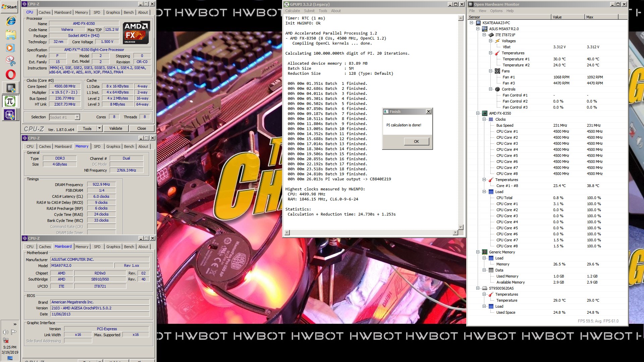The width and height of the screenshot is (644, 362).
Task: Open Windows Explorer from the taskbar
Action: point(11,35)
